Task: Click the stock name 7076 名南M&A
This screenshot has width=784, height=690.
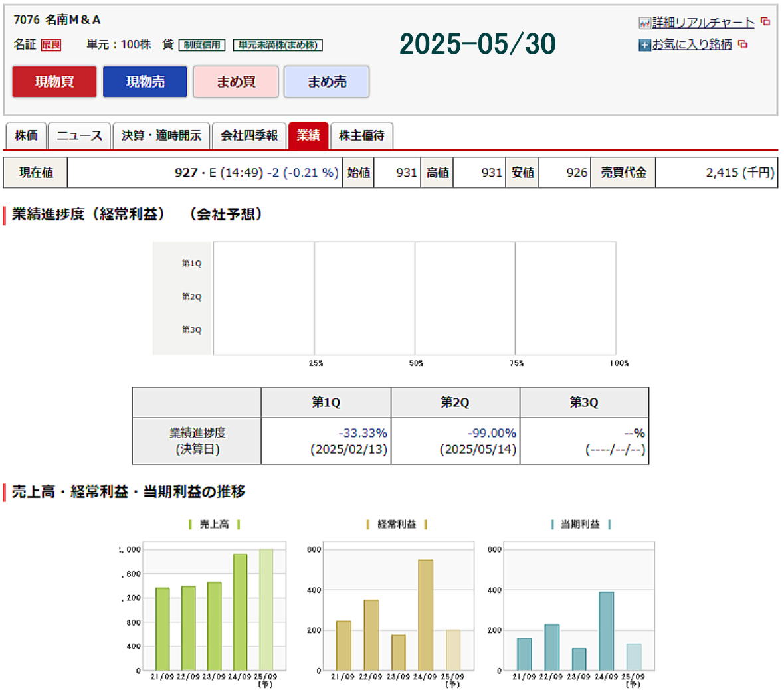Action: point(57,19)
